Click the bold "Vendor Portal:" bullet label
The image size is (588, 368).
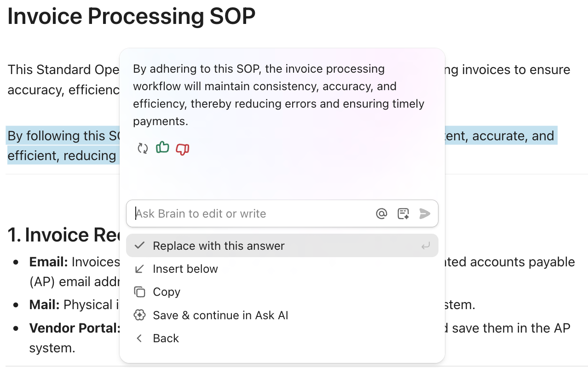click(75, 328)
